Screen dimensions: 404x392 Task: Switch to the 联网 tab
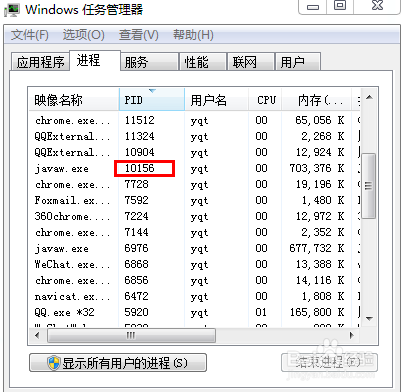coord(251,62)
